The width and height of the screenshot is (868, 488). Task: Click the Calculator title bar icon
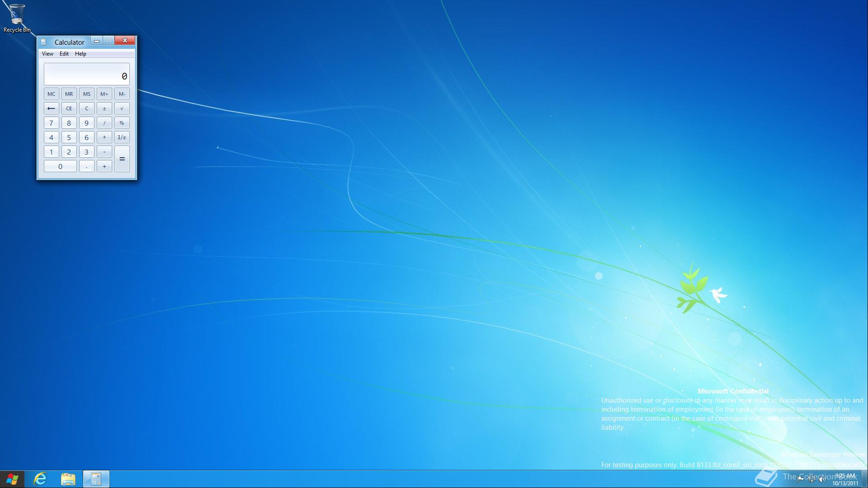point(43,42)
